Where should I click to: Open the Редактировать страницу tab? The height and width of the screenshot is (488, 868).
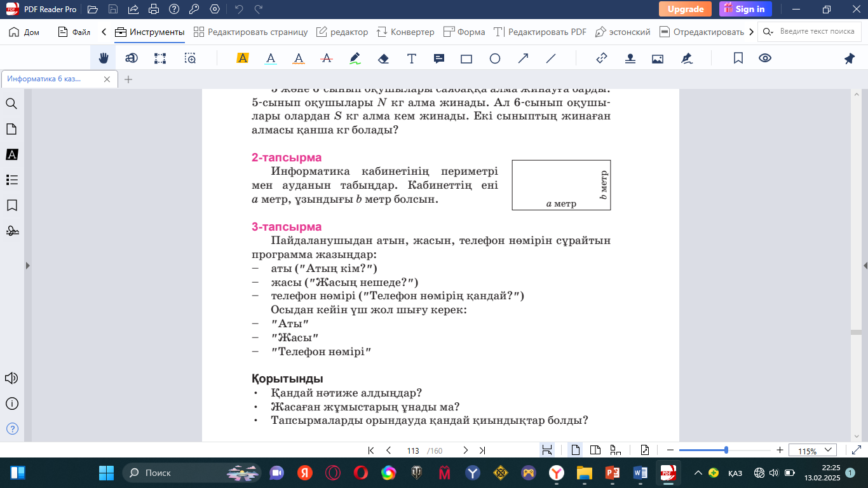click(x=250, y=32)
